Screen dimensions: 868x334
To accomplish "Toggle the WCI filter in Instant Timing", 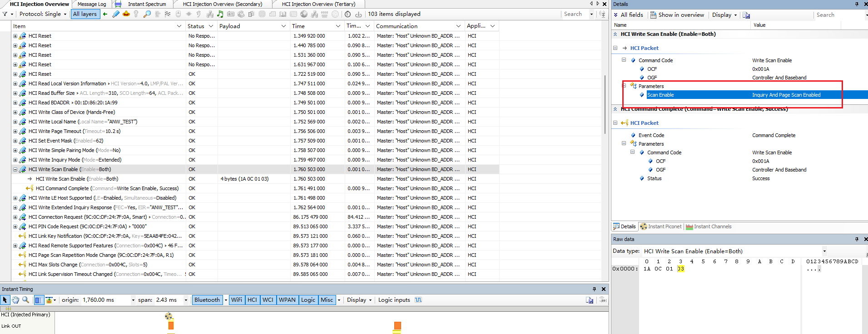I will click(x=268, y=300).
